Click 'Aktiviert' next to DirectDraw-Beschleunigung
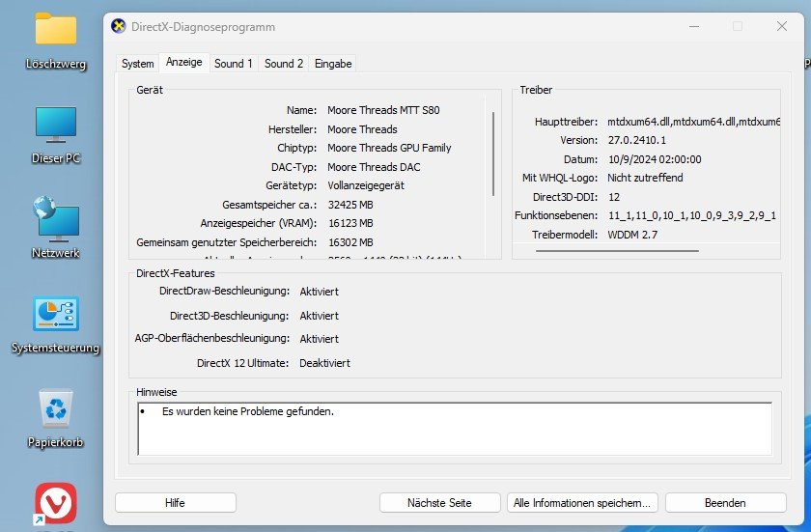 tap(320, 292)
